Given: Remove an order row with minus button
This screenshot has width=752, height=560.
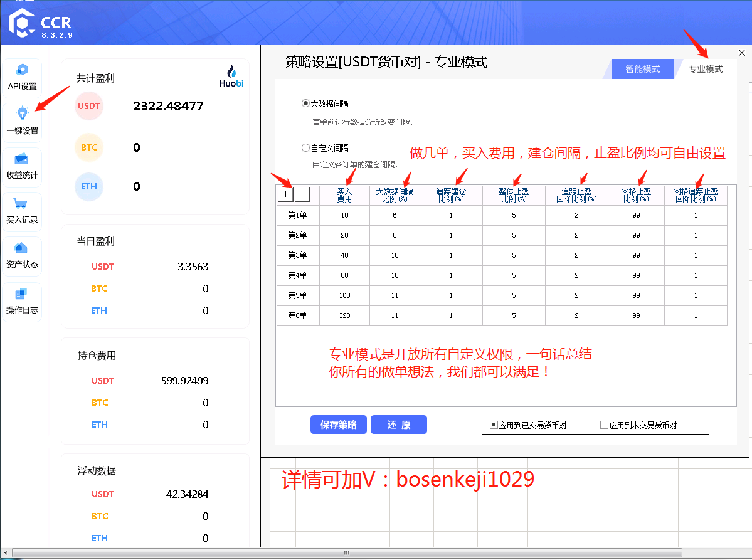Looking at the screenshot, I should [302, 194].
